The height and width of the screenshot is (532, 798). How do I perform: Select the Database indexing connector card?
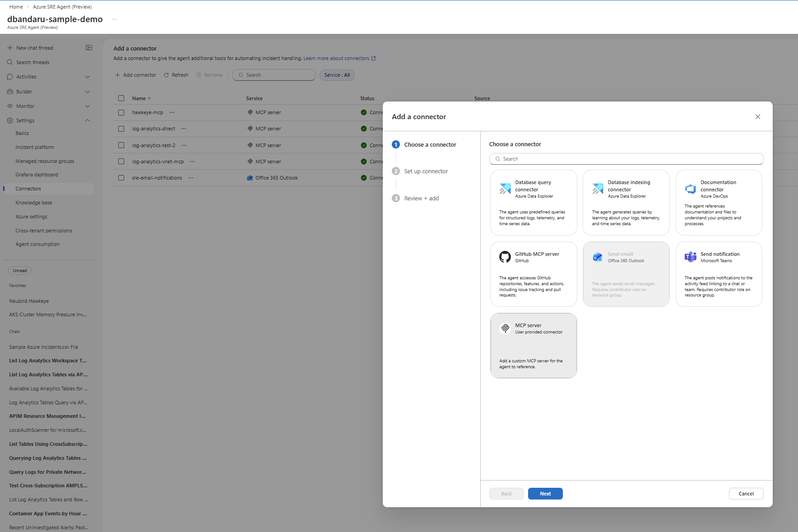[x=626, y=202]
